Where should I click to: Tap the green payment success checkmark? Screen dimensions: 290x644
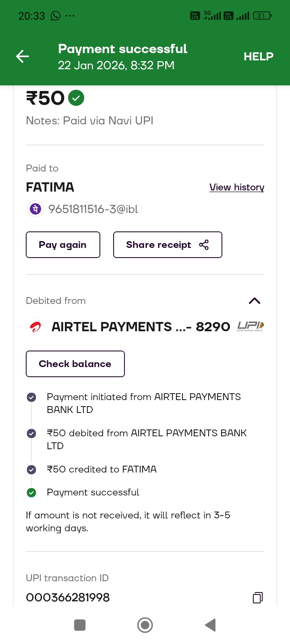[x=76, y=98]
